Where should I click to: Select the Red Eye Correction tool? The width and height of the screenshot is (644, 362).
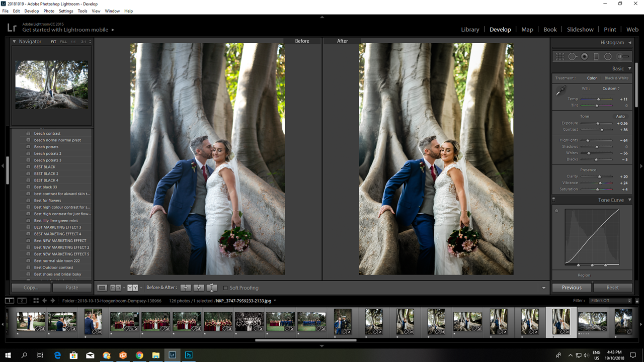pyautogui.click(x=585, y=57)
